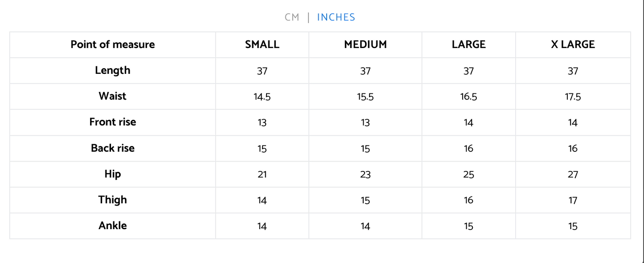
Task: Switch size chart units to CM
Action: pyautogui.click(x=292, y=17)
